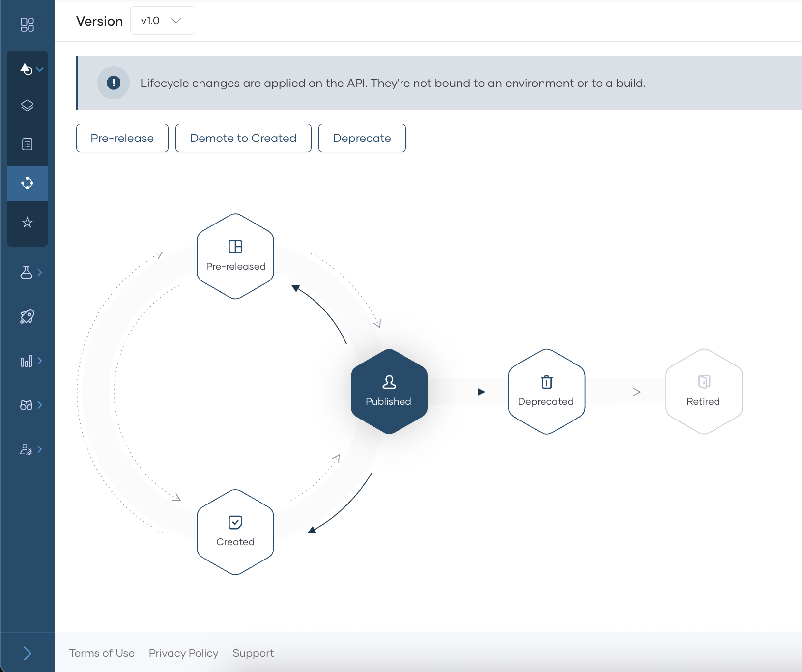Expand the analytics bar-chart section

tap(28, 361)
